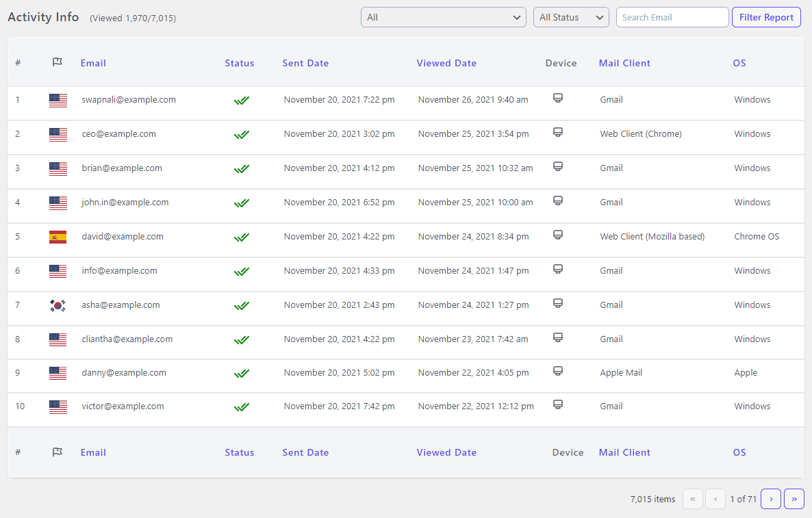This screenshot has width=812, height=518.
Task: Go to the next page of results
Action: point(770,499)
